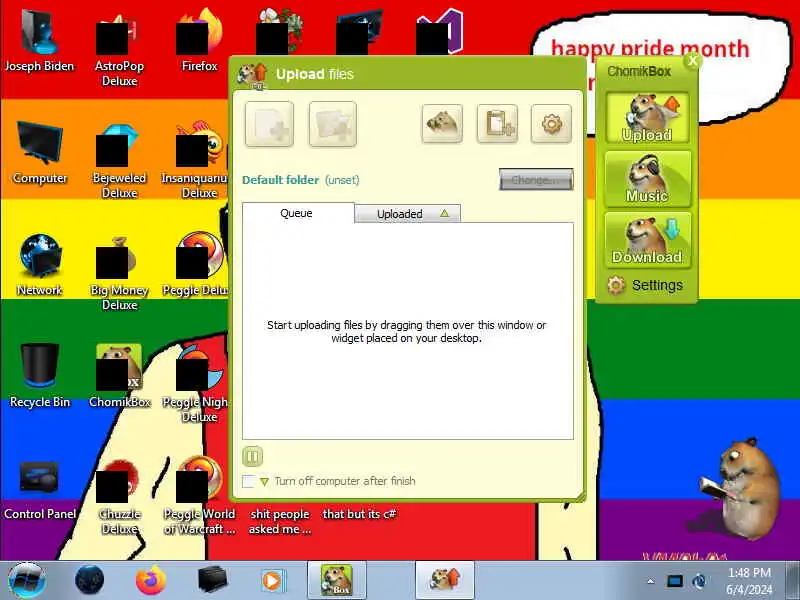Click the triangle arrow on the Uploaded tab
Screen dimensions: 800x600
coord(444,213)
